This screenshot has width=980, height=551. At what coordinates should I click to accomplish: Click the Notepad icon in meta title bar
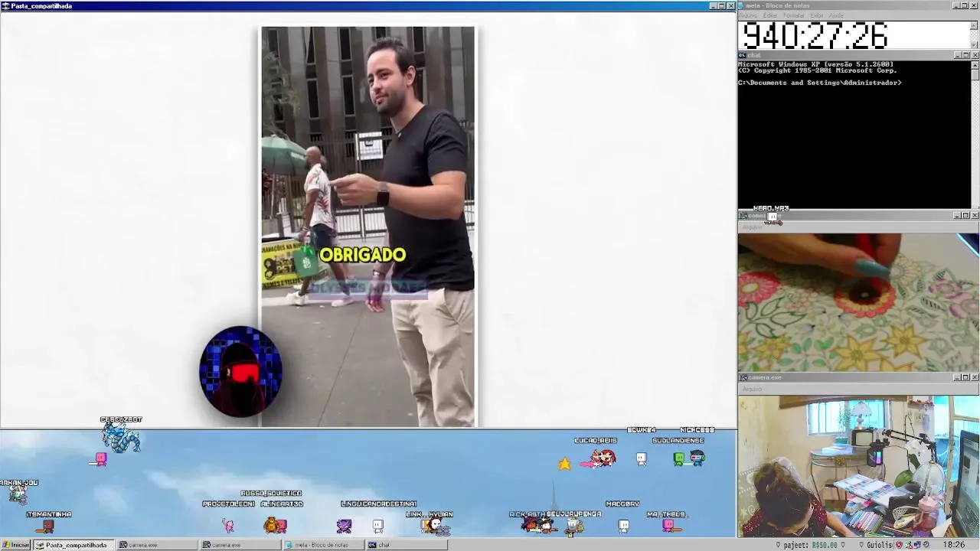(742, 5)
